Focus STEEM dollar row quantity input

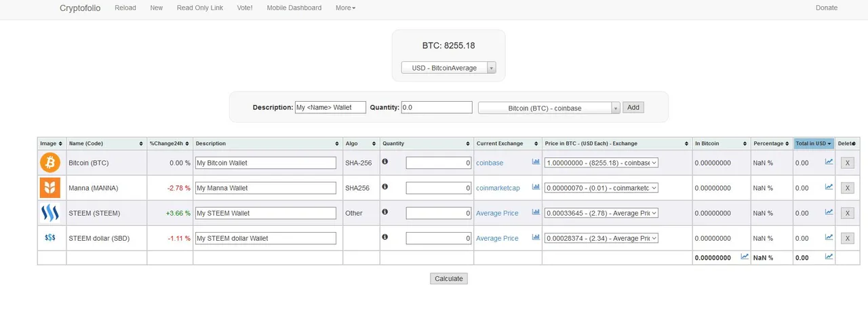tap(439, 238)
